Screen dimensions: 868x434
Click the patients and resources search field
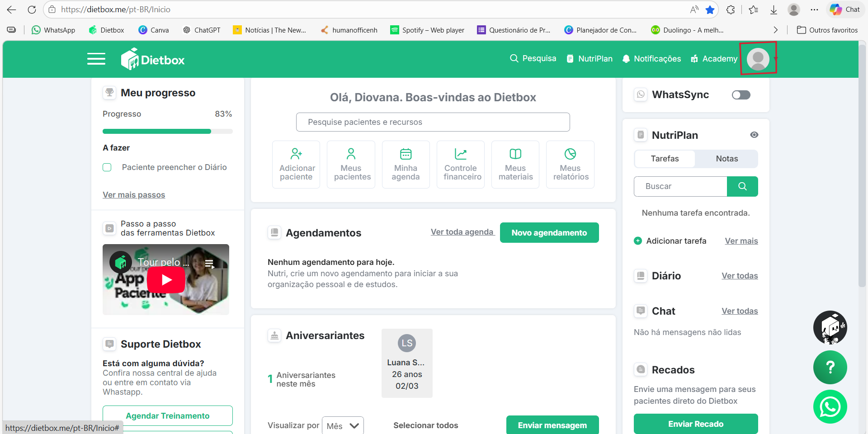433,122
